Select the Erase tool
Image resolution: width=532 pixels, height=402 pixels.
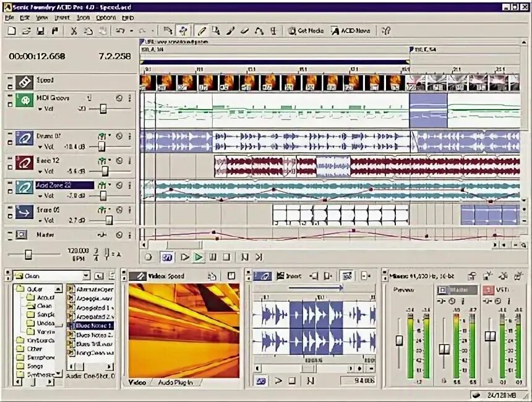click(244, 31)
